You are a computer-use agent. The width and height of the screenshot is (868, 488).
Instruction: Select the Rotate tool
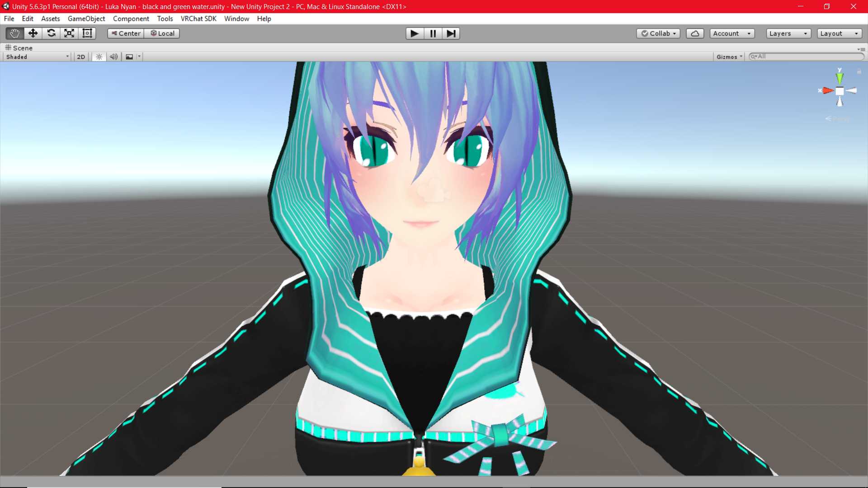51,33
